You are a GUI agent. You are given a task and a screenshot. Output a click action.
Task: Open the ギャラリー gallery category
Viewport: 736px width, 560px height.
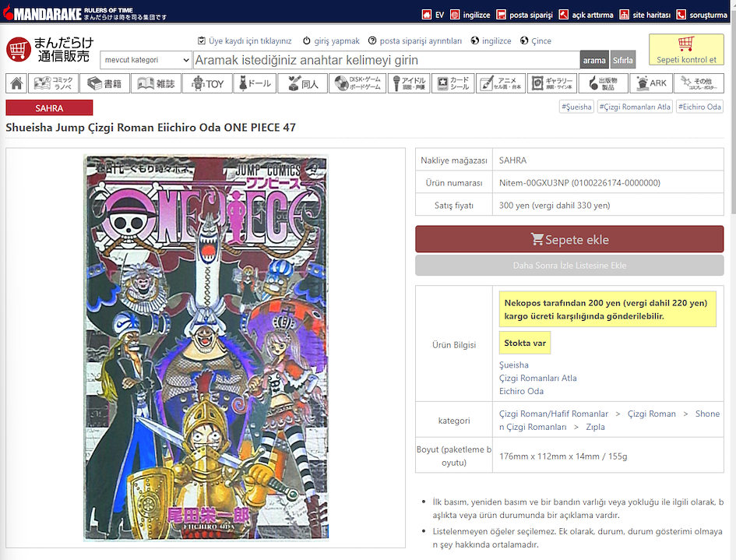(x=552, y=83)
